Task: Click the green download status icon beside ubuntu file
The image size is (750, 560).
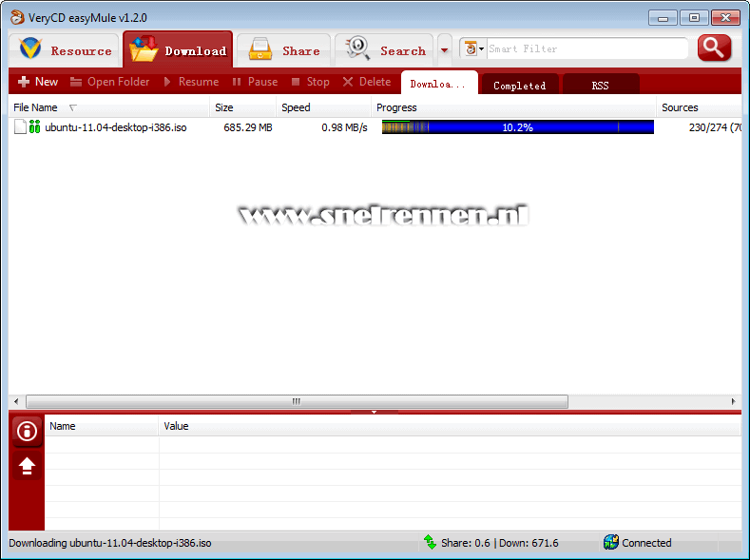Action: (34, 126)
